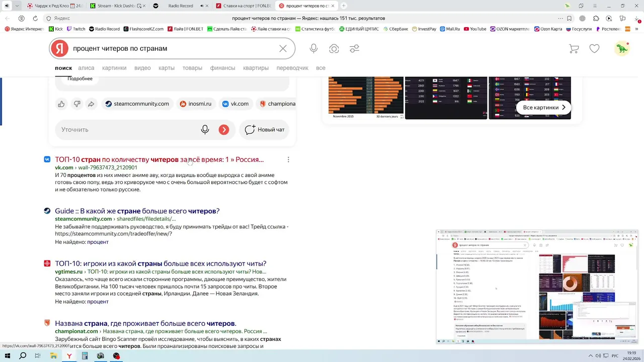Image resolution: width=644 pixels, height=362 pixels.
Task: Click the main search query input field
Action: point(171,48)
